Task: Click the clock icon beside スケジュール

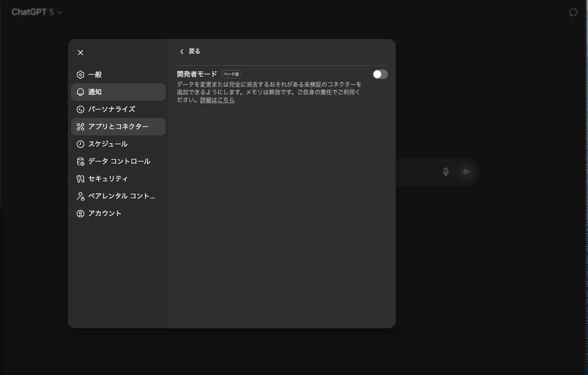Action: coord(80,144)
